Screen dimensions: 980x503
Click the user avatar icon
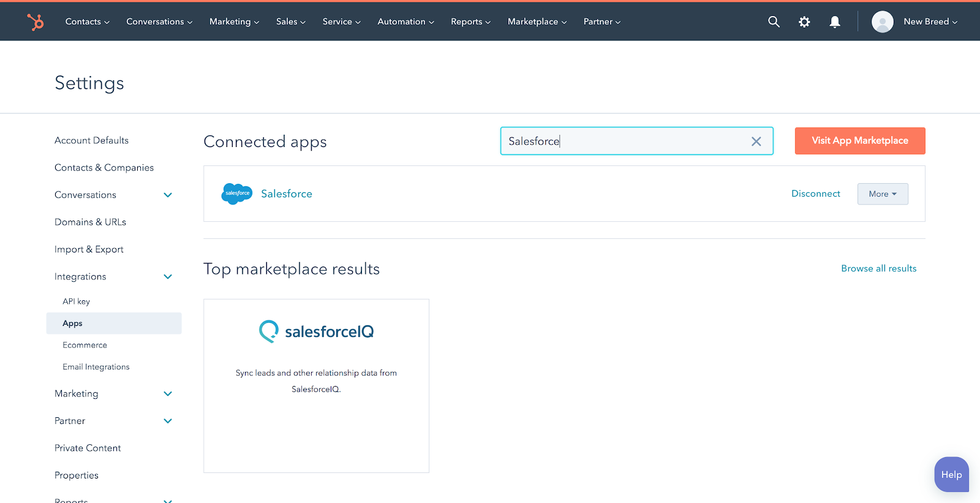(882, 21)
